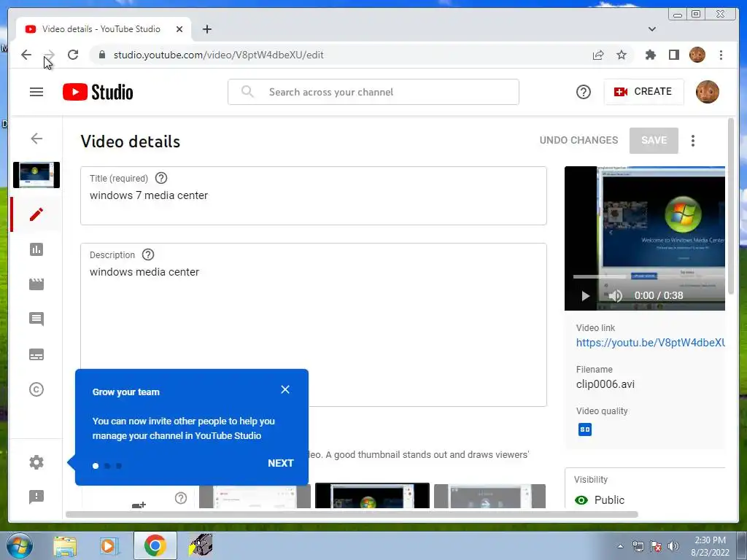
Task: Go back to channel content arrow
Action: (36, 139)
